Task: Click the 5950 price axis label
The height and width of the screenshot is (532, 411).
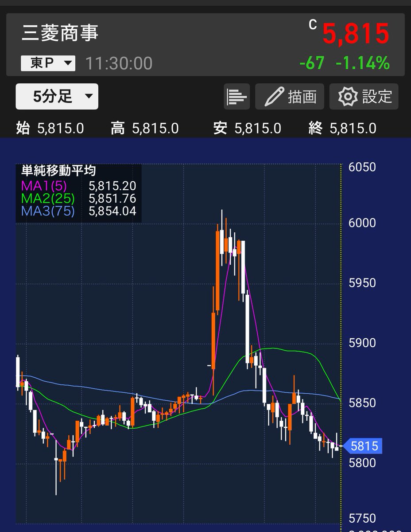Action: click(362, 283)
